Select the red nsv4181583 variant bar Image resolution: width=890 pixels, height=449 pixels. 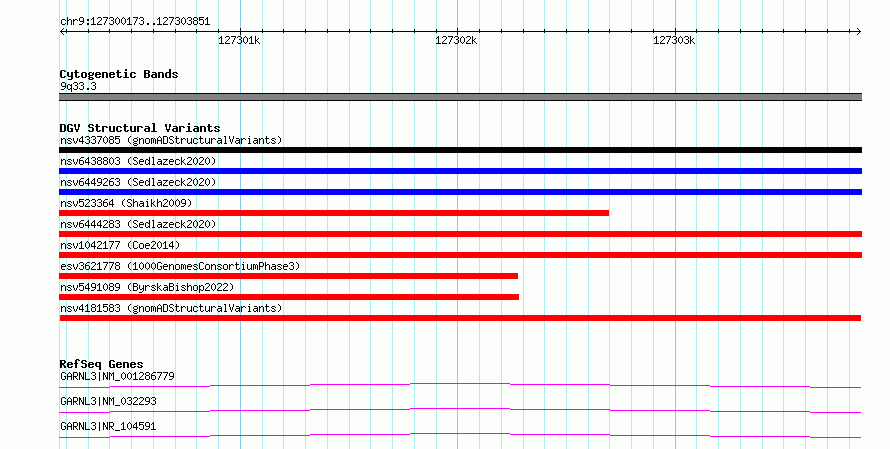point(460,318)
